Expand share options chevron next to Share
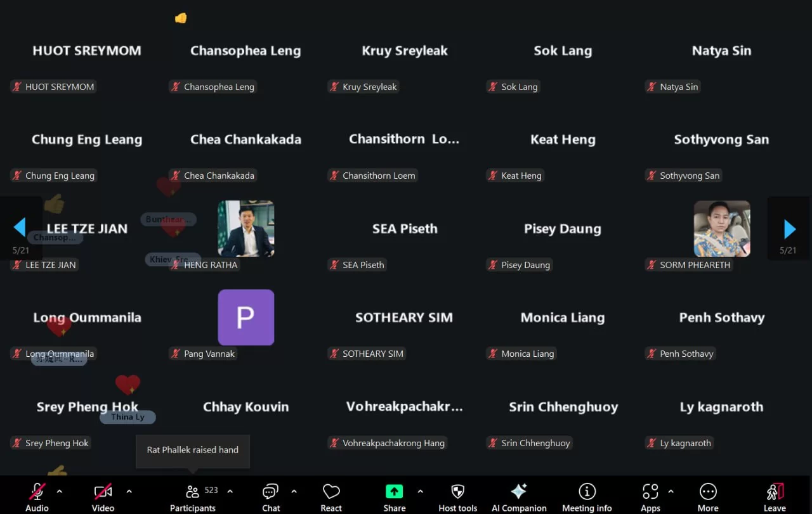 pyautogui.click(x=420, y=491)
